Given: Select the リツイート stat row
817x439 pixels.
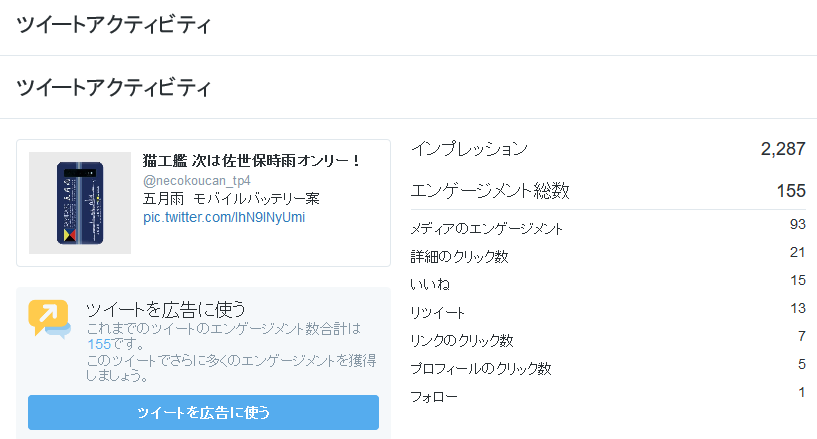Looking at the screenshot, I should [x=608, y=311].
